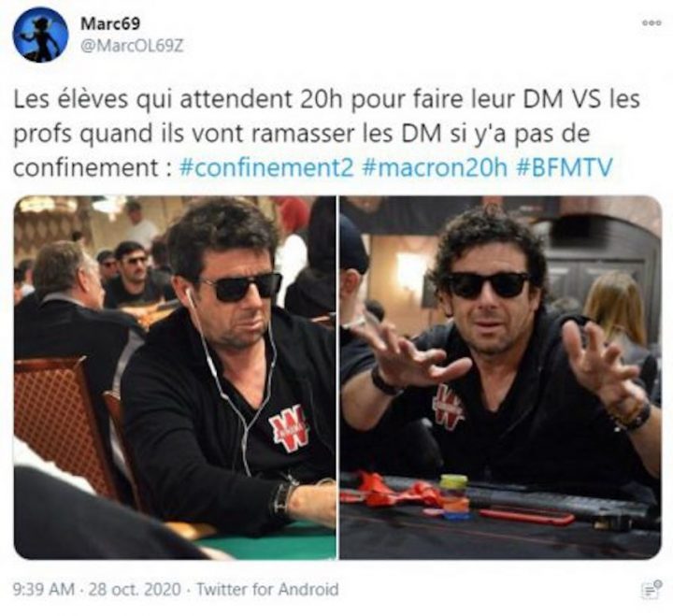Open the left photo with earphones

(175, 378)
